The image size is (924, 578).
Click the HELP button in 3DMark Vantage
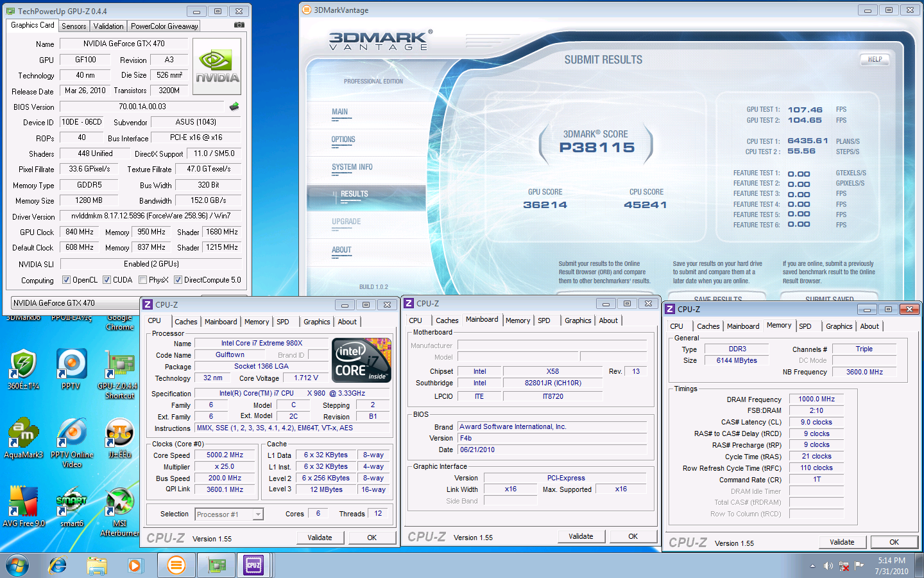875,59
